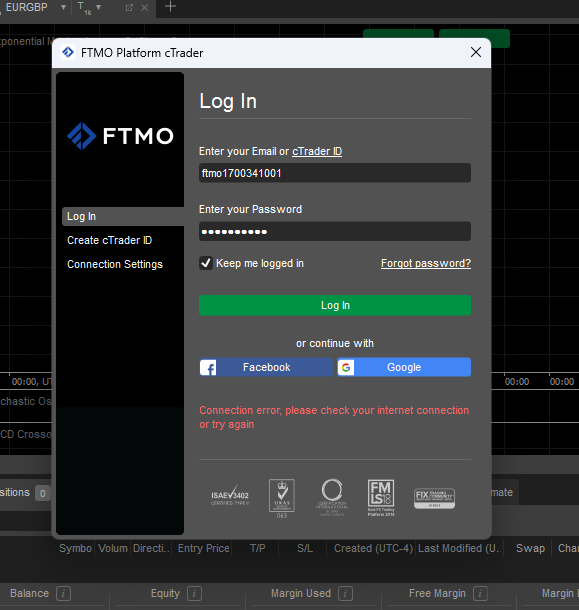Click the Positions count badge 0
Viewport: 579px width, 610px height.
tap(42, 493)
